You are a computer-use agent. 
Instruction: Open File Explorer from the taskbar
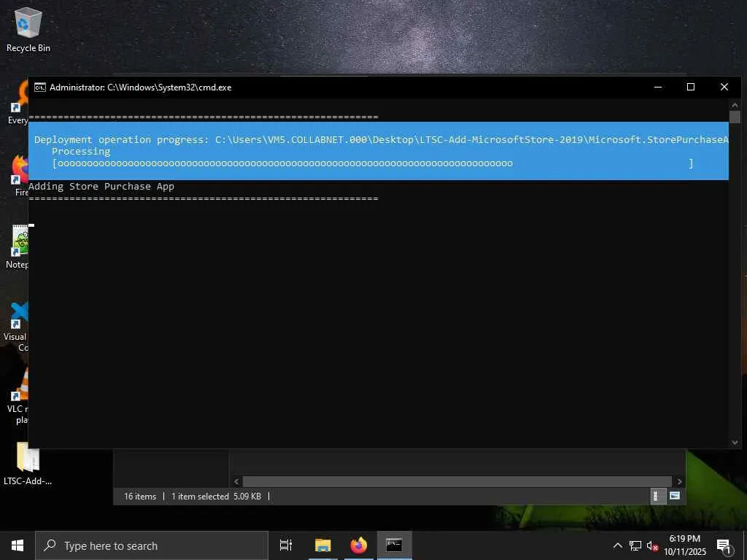click(x=322, y=545)
